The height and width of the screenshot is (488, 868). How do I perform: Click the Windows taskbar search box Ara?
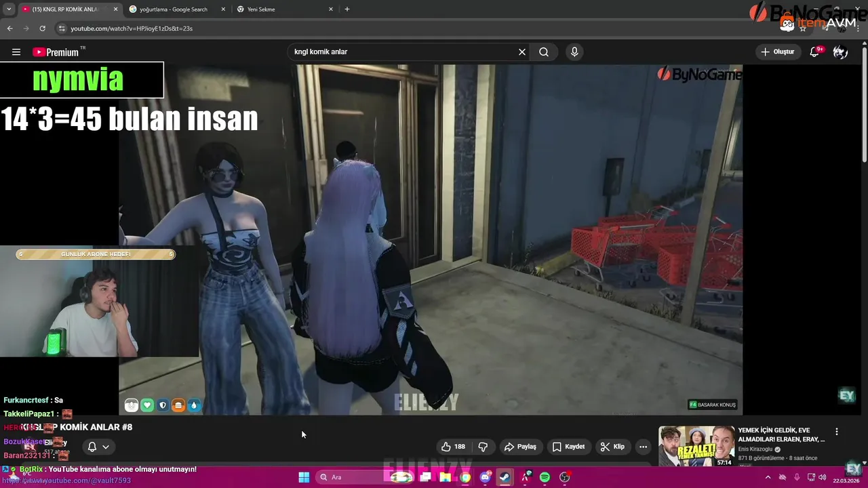click(x=366, y=477)
